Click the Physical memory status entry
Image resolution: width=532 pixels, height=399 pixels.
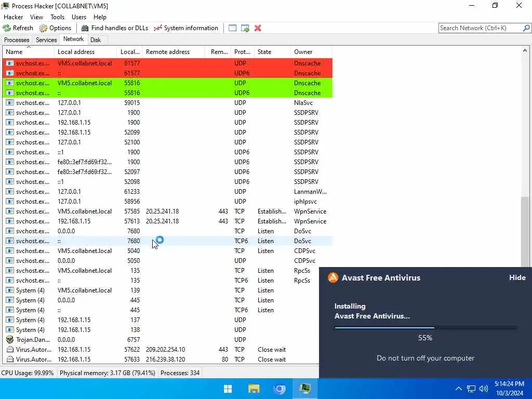pyautogui.click(x=107, y=373)
